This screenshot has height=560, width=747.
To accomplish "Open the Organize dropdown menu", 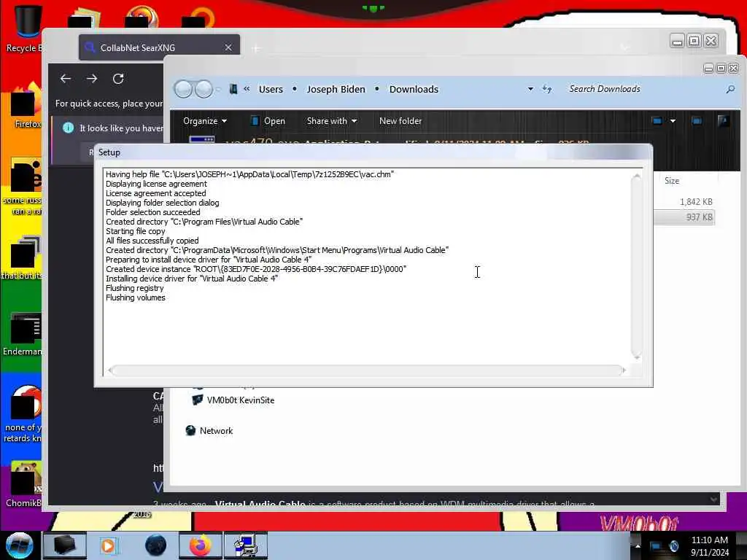I will coord(205,121).
